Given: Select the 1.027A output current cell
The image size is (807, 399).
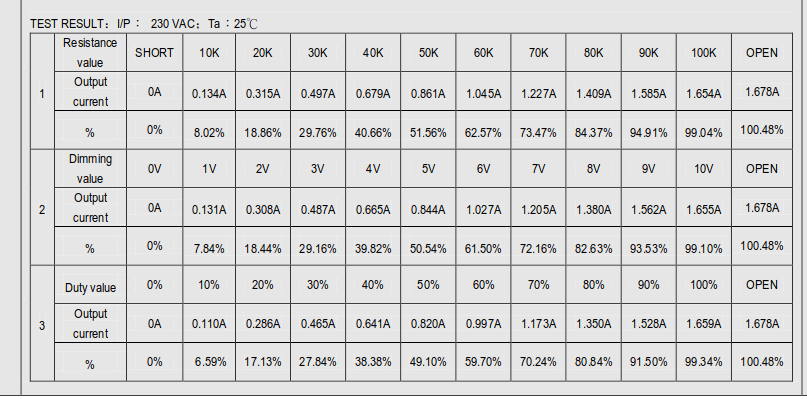Looking at the screenshot, I should pos(483,207).
